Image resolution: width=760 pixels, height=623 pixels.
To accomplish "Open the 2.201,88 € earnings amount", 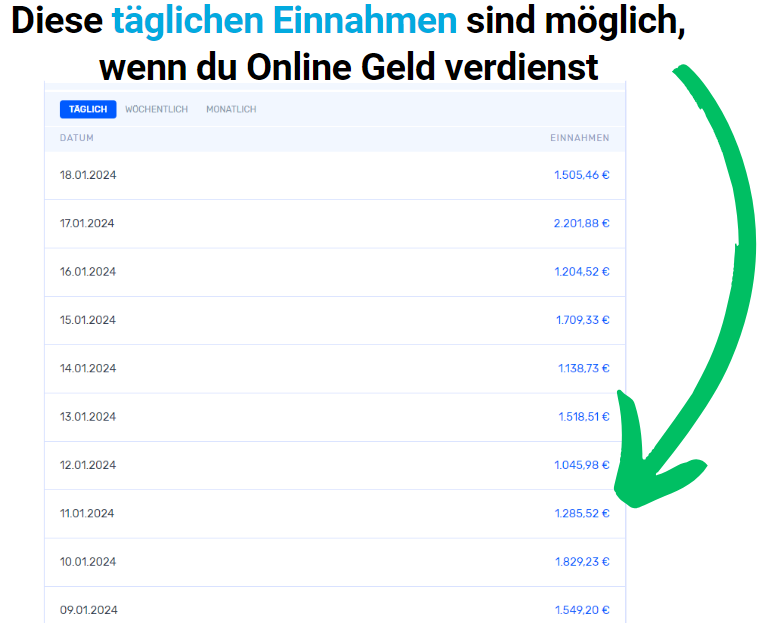I will point(582,224).
